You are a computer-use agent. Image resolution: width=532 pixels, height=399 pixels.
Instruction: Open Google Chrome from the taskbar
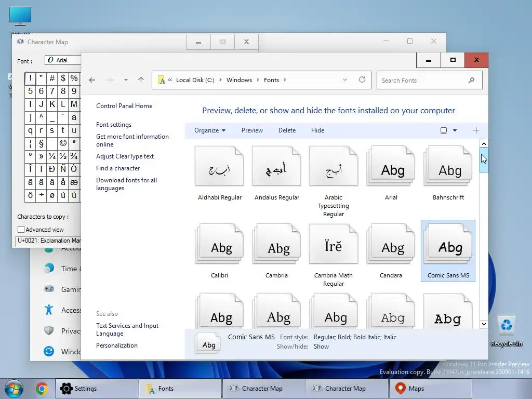click(x=42, y=389)
